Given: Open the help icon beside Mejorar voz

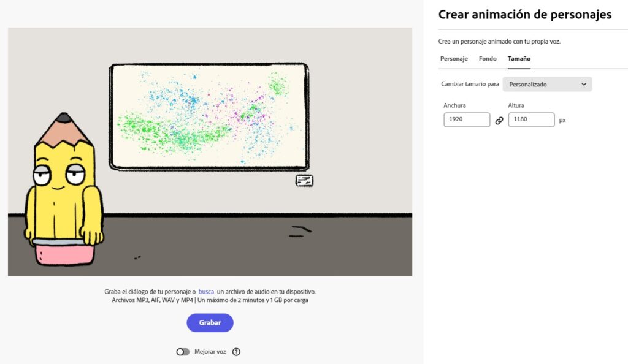Looking at the screenshot, I should point(236,352).
